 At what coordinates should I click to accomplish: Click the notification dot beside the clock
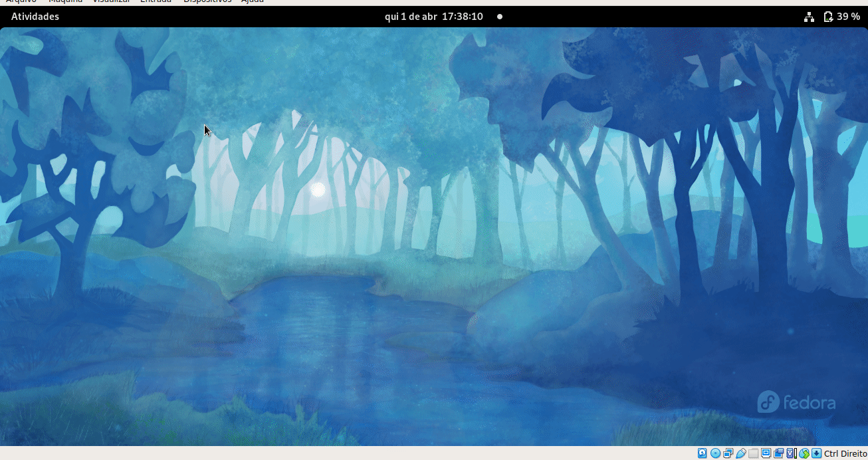tap(500, 17)
